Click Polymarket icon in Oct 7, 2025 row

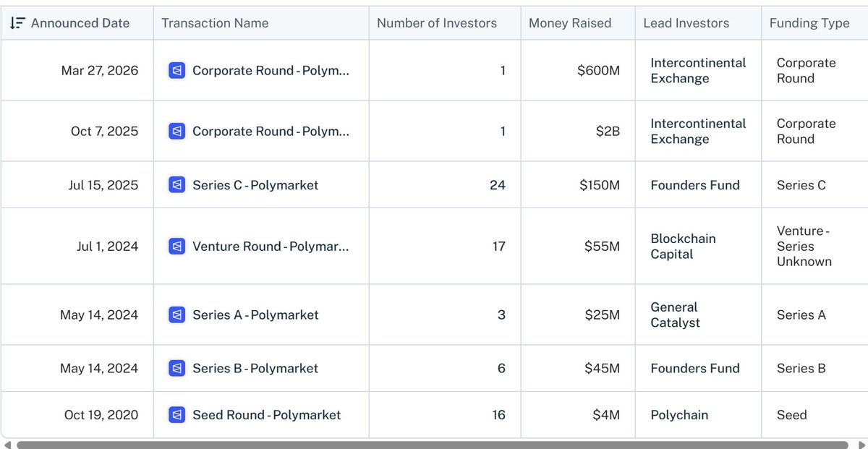(x=176, y=132)
